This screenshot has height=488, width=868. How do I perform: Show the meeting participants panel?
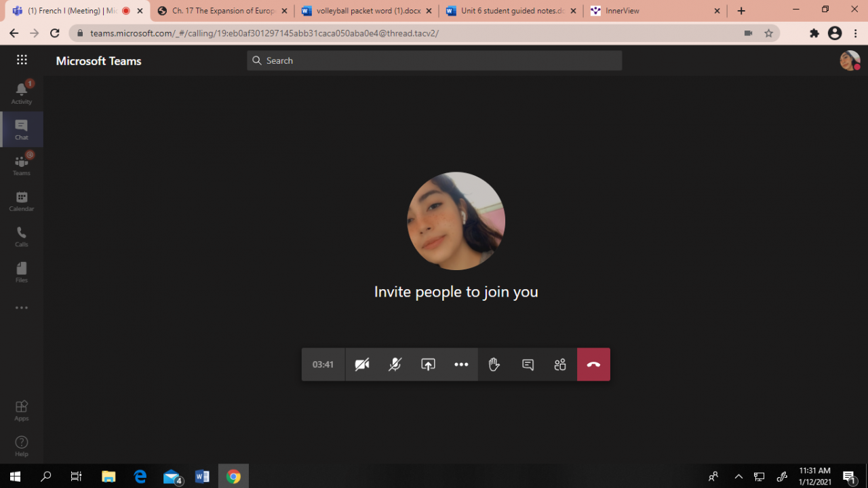(560, 364)
